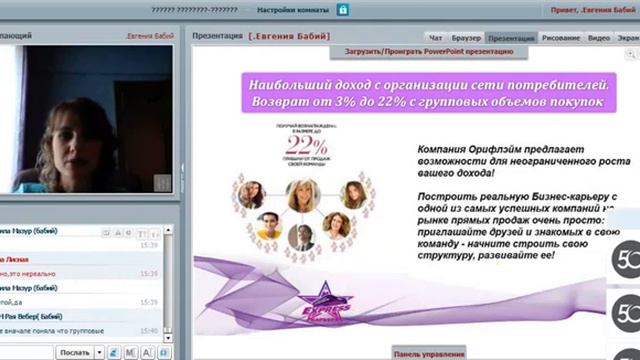640x360 pixels.
Task: Click the clear chat brush icon
Action: click(114, 352)
